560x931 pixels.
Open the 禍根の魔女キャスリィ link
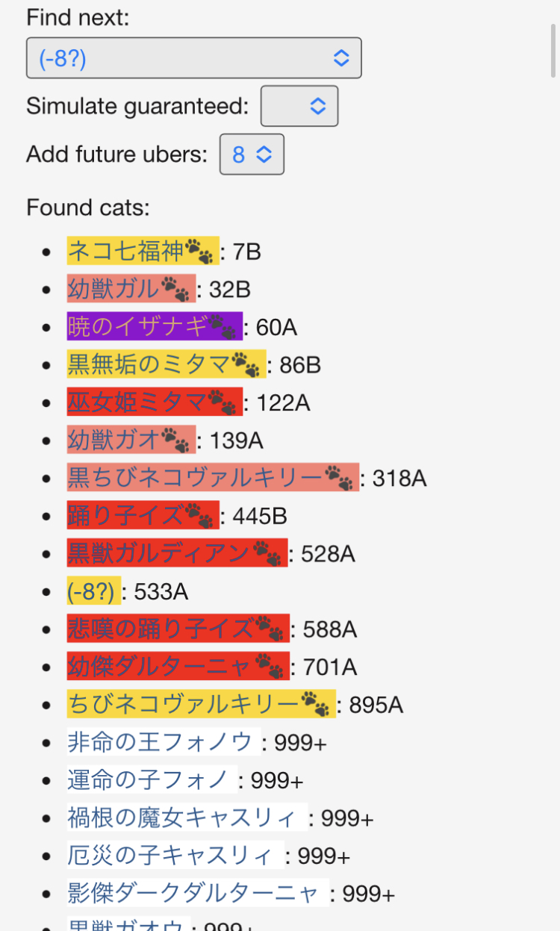184,818
